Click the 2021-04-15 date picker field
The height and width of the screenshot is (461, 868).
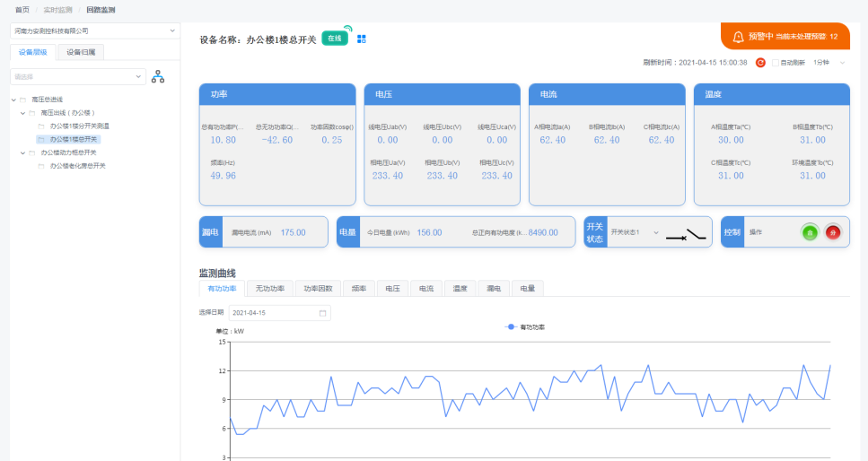point(279,313)
